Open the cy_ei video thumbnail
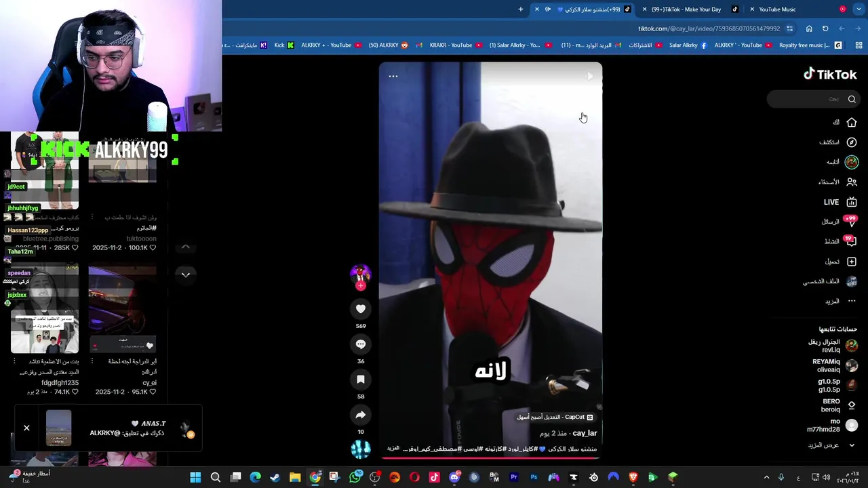The height and width of the screenshot is (488, 868). point(122,310)
